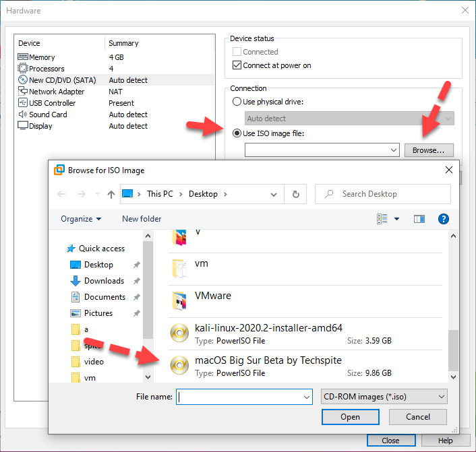The width and height of the screenshot is (476, 452).
Task: Select Use ISO image file radio button
Action: pyautogui.click(x=237, y=133)
